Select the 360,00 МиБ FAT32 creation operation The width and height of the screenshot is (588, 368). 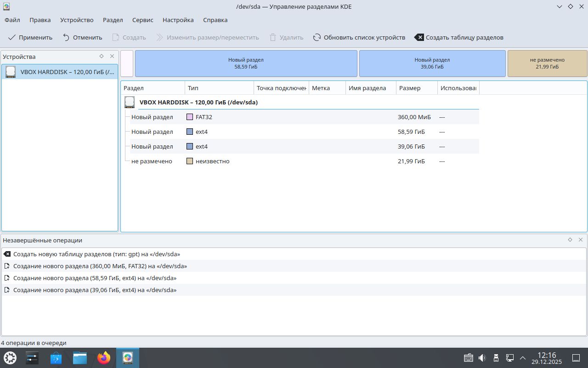pyautogui.click(x=294, y=266)
